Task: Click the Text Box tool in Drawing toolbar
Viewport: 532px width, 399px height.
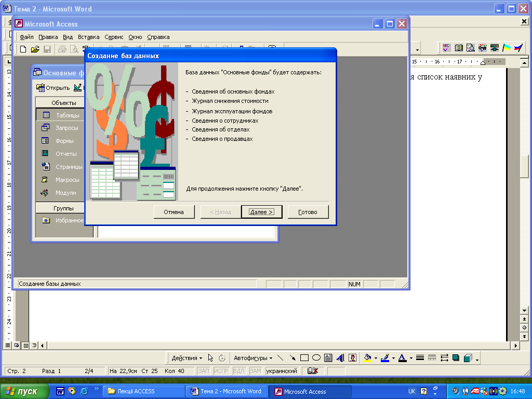Action: 328,358
